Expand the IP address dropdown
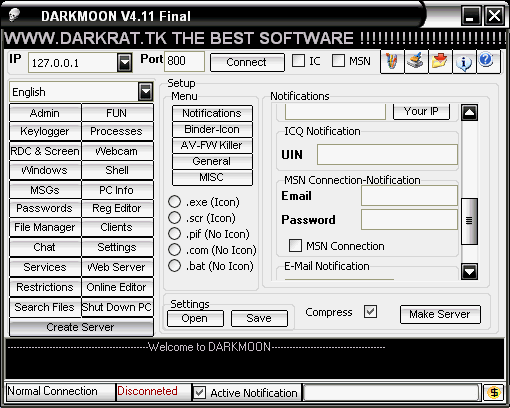Screen dimensions: 510x408 pyautogui.click(x=125, y=62)
